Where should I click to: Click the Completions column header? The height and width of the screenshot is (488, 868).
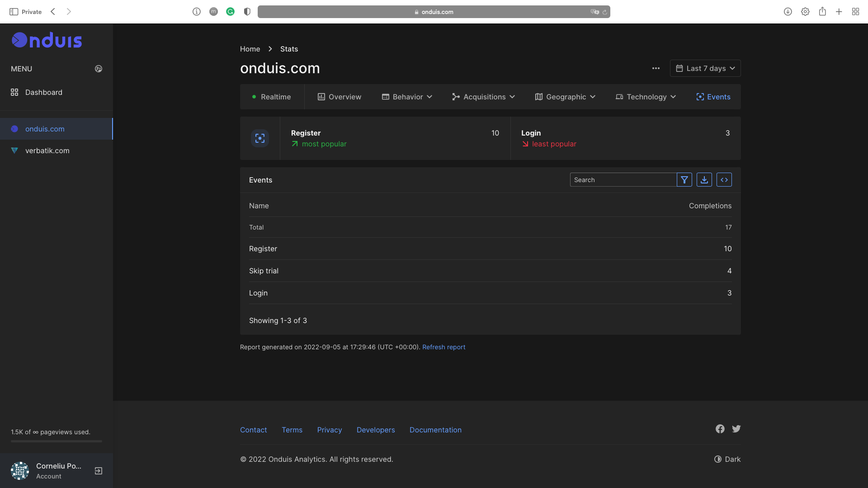pyautogui.click(x=710, y=206)
